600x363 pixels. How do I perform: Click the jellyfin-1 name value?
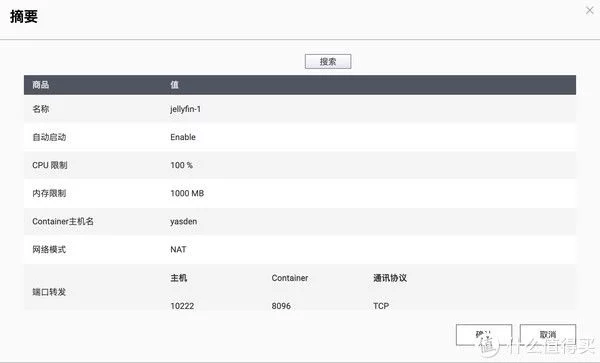pos(186,109)
